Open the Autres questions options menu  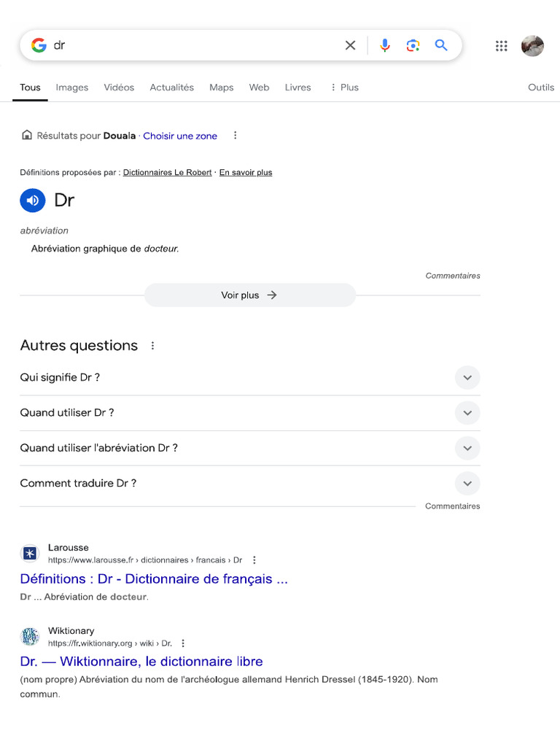coord(152,346)
